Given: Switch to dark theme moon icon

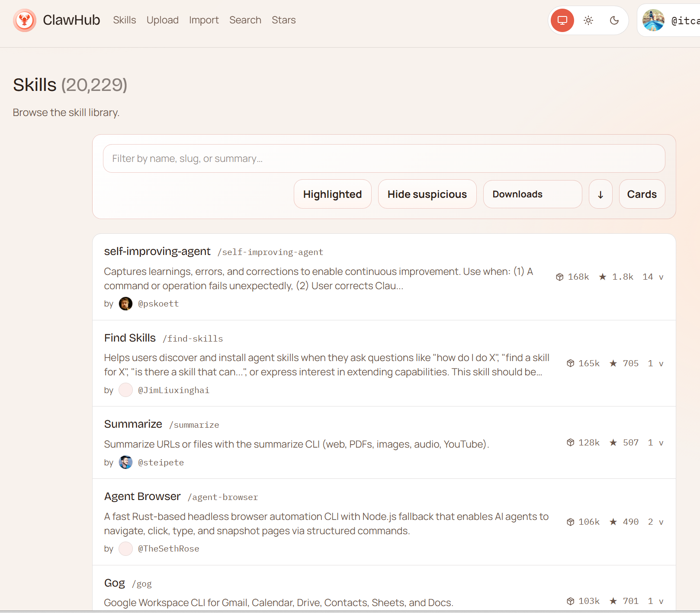Looking at the screenshot, I should pos(614,20).
